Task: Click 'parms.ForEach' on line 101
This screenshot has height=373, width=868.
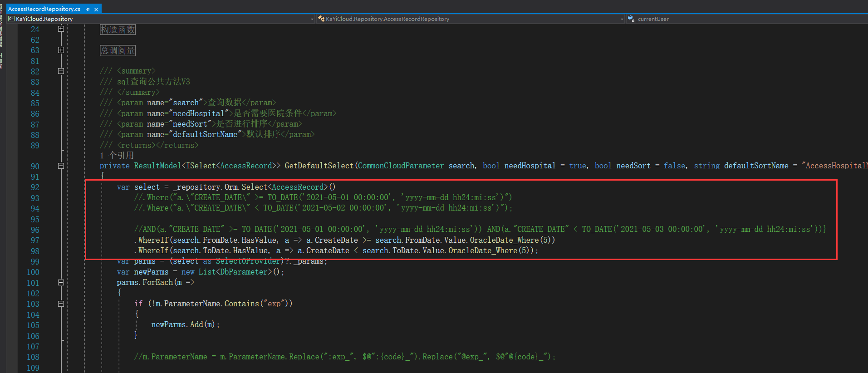Action: tap(145, 282)
